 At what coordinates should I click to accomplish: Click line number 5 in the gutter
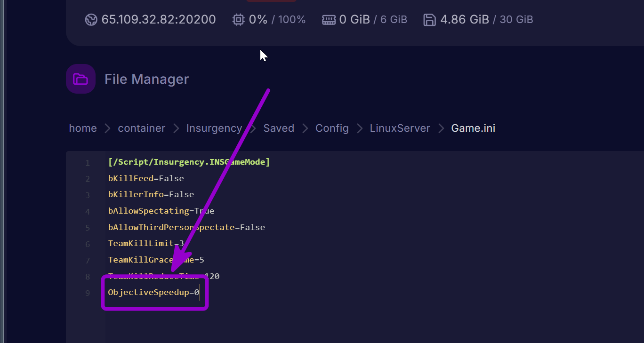click(x=88, y=228)
